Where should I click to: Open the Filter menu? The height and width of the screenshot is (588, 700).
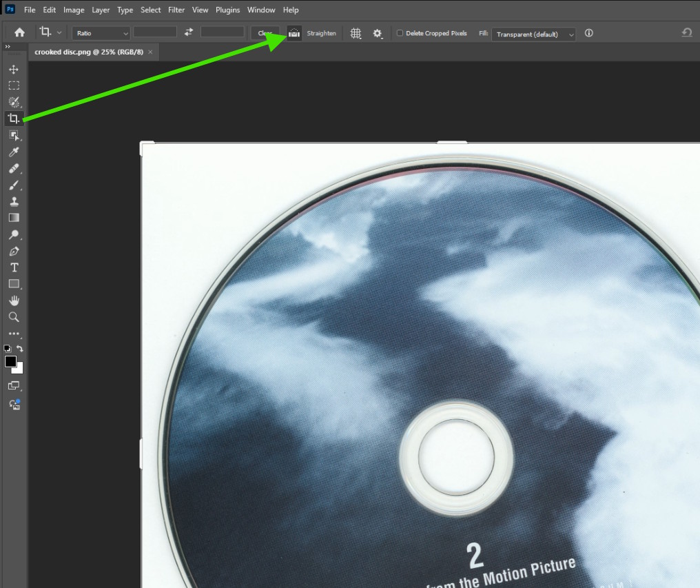click(x=176, y=10)
